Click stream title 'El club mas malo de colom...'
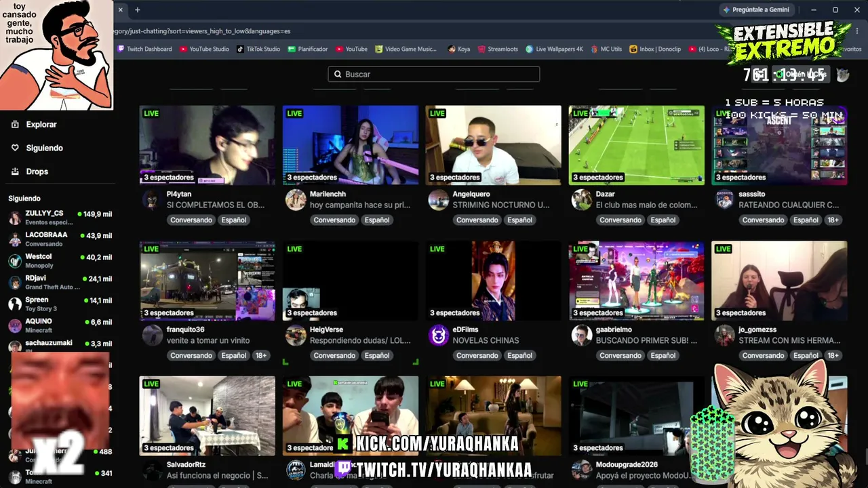This screenshot has width=868, height=488. [646, 205]
